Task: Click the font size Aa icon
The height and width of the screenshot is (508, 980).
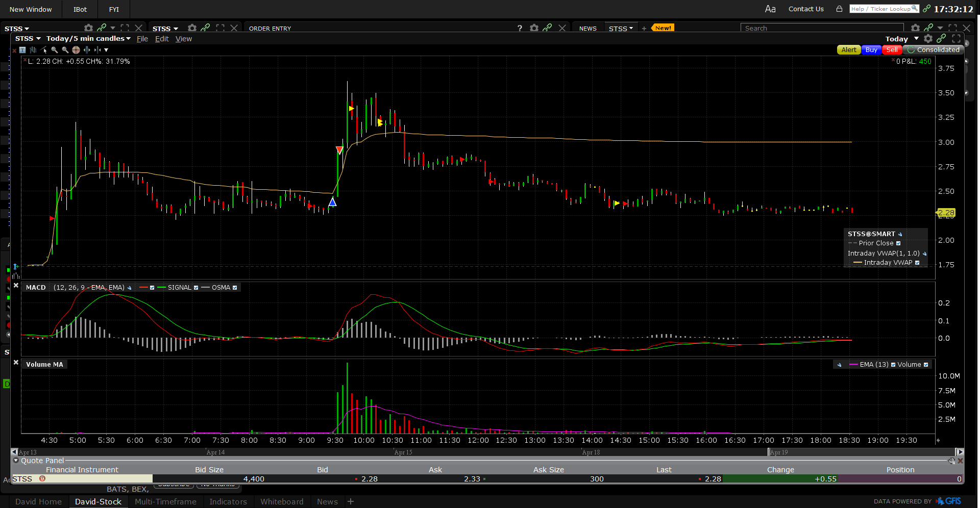Action: (770, 9)
